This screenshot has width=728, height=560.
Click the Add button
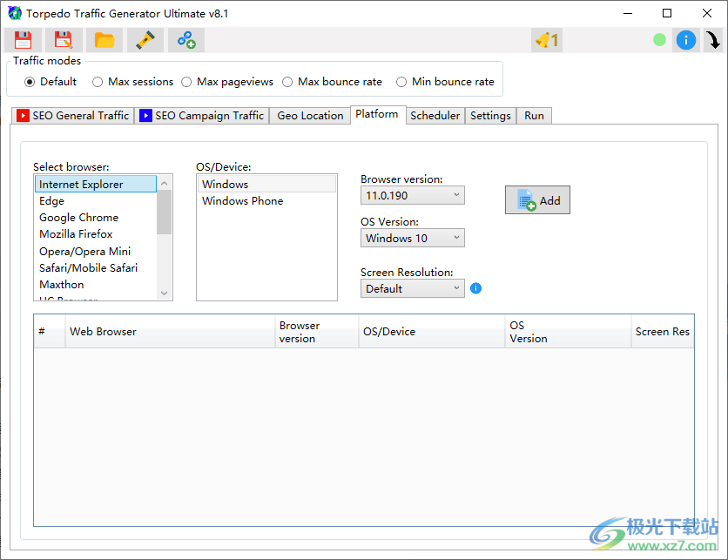(x=537, y=200)
